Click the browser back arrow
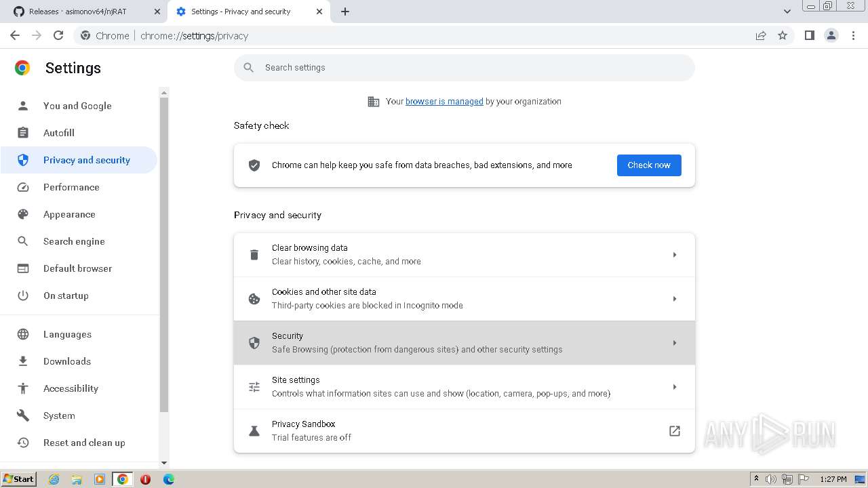 [15, 35]
